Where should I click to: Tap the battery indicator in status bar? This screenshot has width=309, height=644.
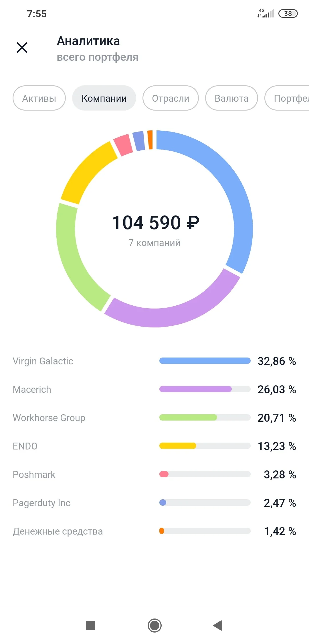(x=288, y=13)
